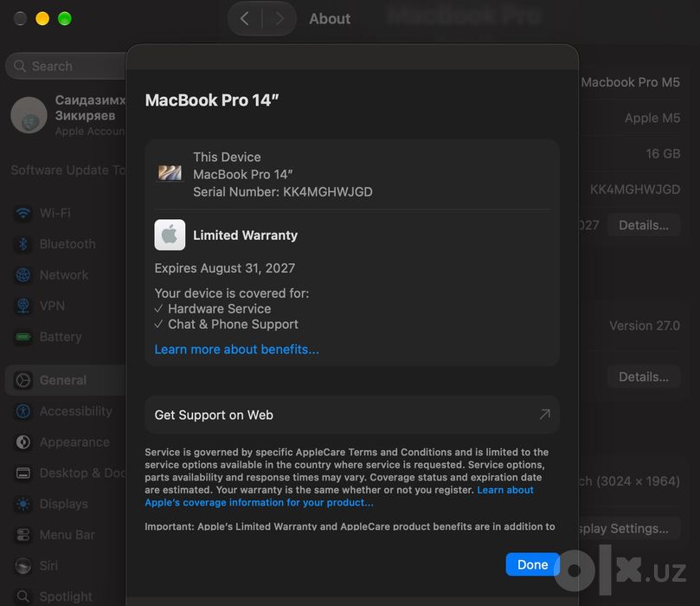Click the MacBook Pro 14″ dialog heading
The image size is (700, 606).
212,100
